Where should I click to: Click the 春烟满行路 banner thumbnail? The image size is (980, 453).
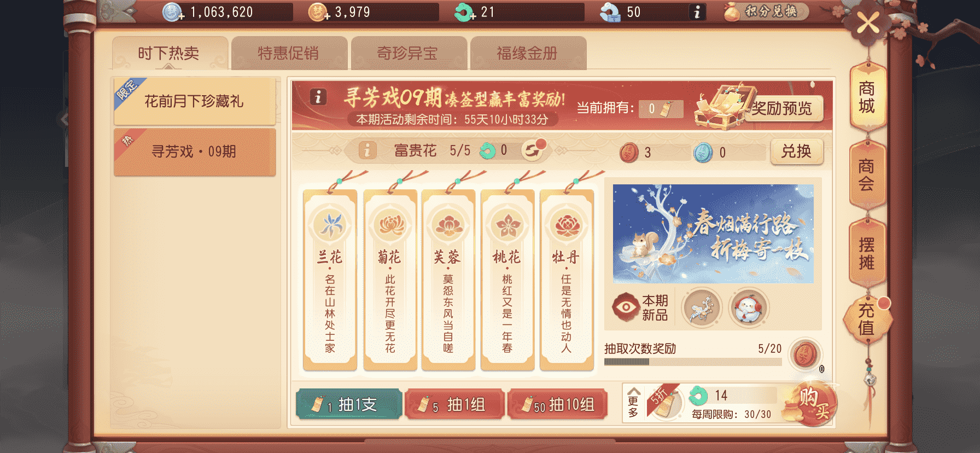click(x=713, y=234)
